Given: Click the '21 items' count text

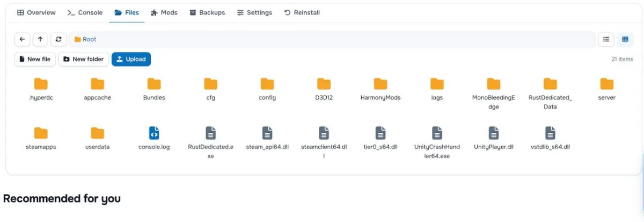Looking at the screenshot, I should pyautogui.click(x=622, y=59).
